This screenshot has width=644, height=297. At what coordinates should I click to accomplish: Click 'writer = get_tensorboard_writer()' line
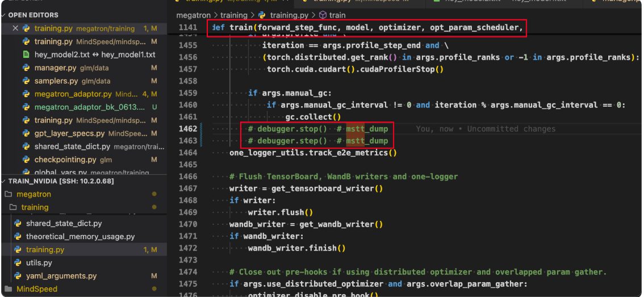307,189
